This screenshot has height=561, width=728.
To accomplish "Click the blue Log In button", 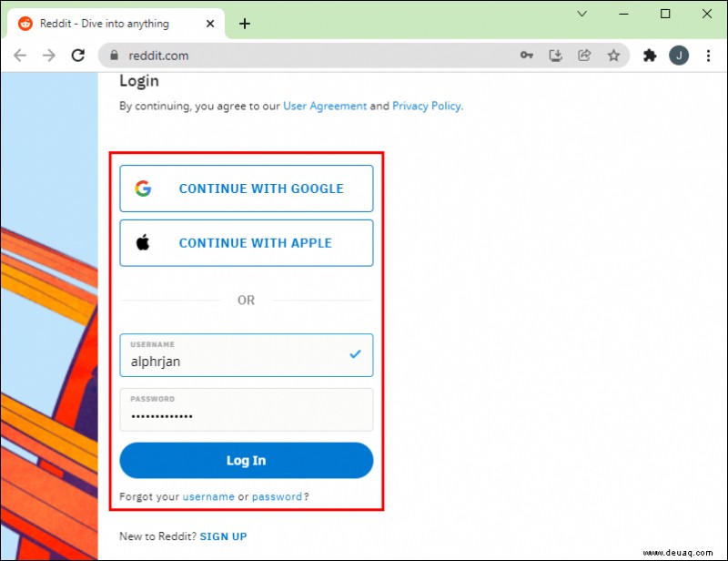I will pos(246,460).
